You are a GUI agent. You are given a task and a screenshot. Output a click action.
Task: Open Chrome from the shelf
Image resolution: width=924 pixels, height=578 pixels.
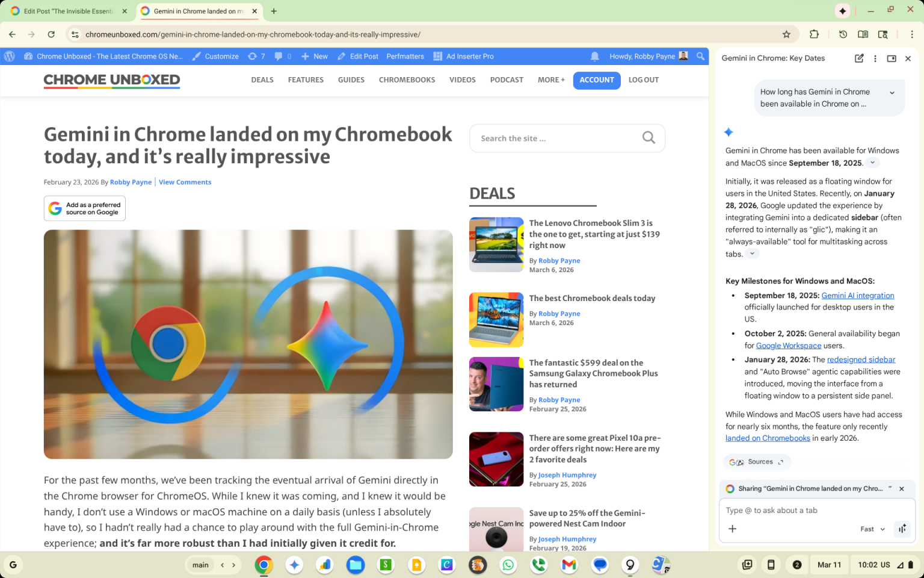click(263, 565)
